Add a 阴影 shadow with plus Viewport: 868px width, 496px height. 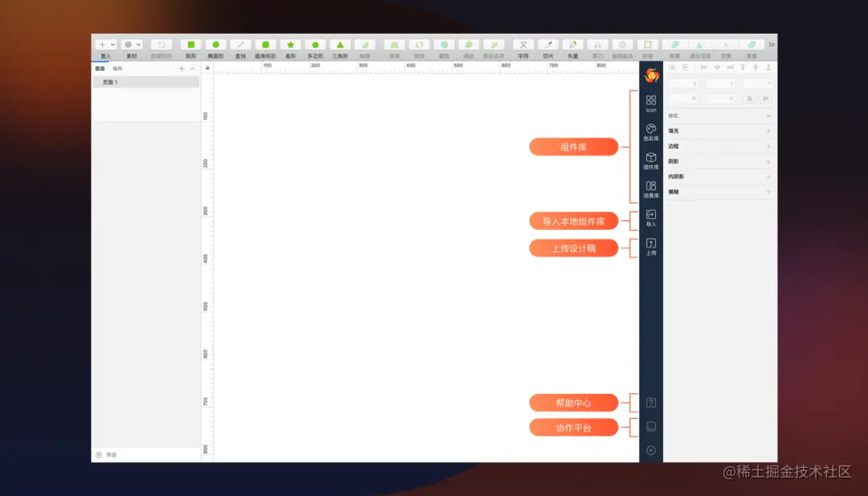768,162
